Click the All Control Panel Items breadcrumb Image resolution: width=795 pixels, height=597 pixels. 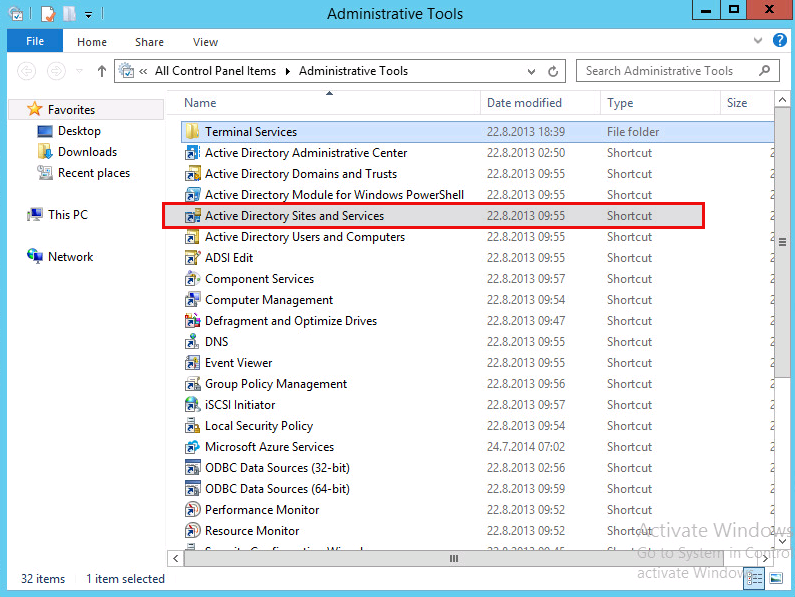click(x=215, y=71)
